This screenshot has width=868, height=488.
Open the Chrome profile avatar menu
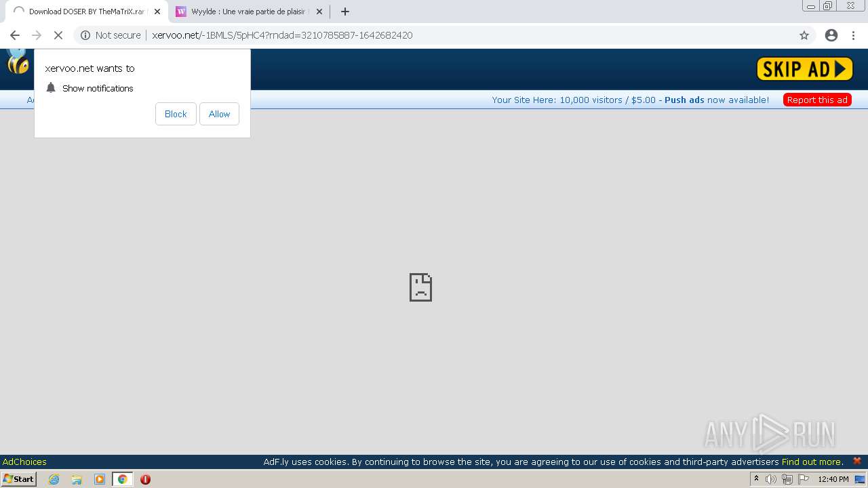pos(831,35)
